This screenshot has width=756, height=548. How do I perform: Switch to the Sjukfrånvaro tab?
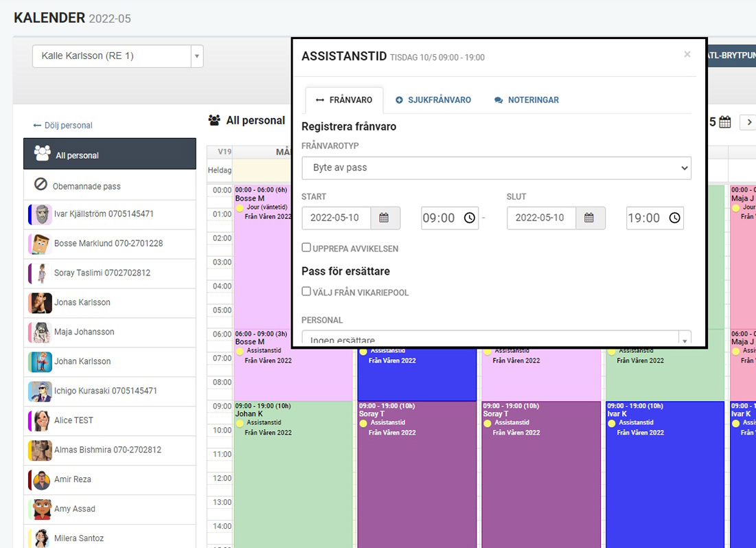[x=433, y=100]
